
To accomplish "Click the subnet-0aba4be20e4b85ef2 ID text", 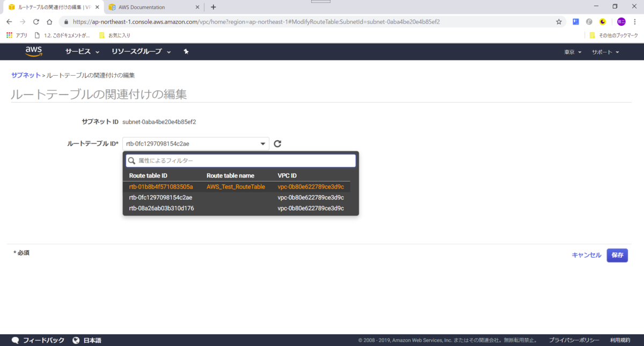I will pyautogui.click(x=159, y=122).
